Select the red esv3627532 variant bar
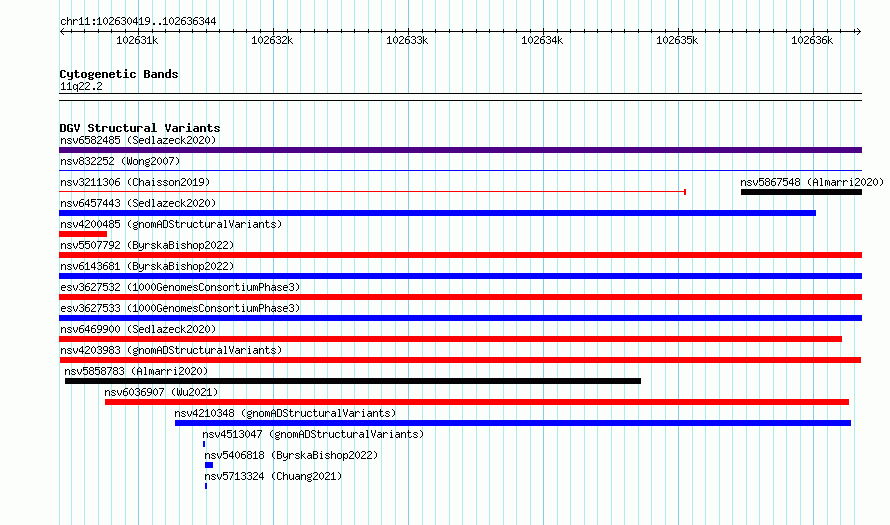 coord(460,297)
